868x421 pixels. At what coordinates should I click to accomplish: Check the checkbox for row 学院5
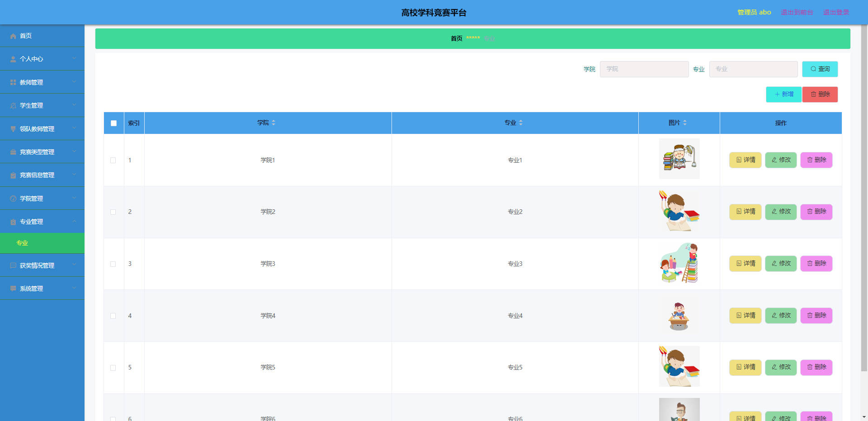(113, 368)
